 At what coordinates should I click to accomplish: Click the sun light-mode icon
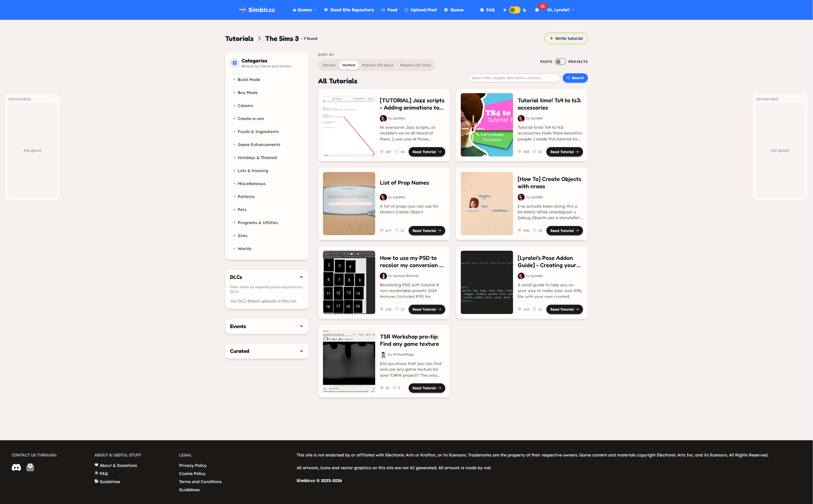505,10
